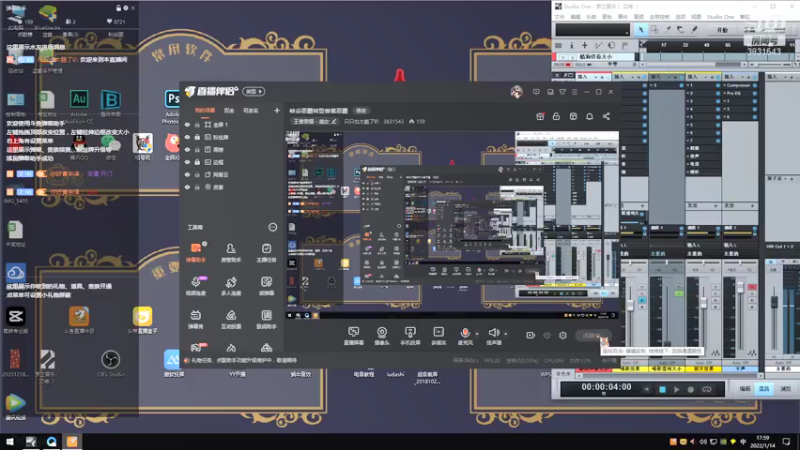Bypass the Compressor insert power button

pyautogui.click(x=755, y=85)
